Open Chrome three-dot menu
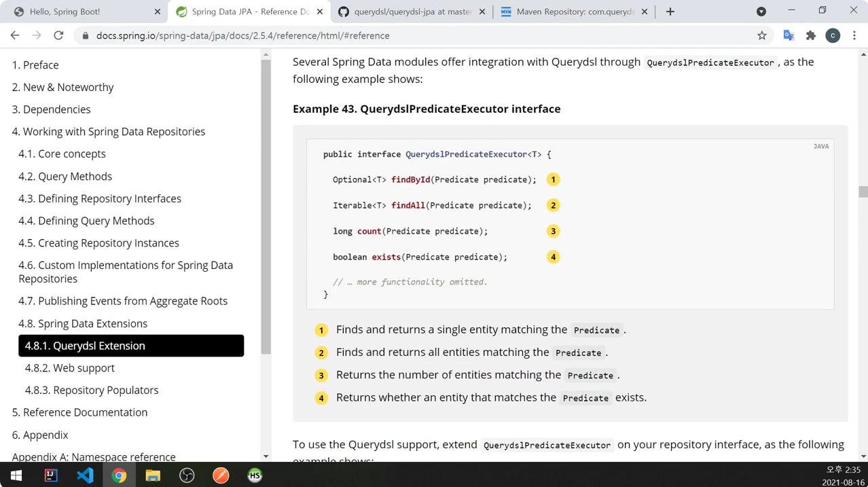This screenshot has height=487, width=868. coord(854,35)
